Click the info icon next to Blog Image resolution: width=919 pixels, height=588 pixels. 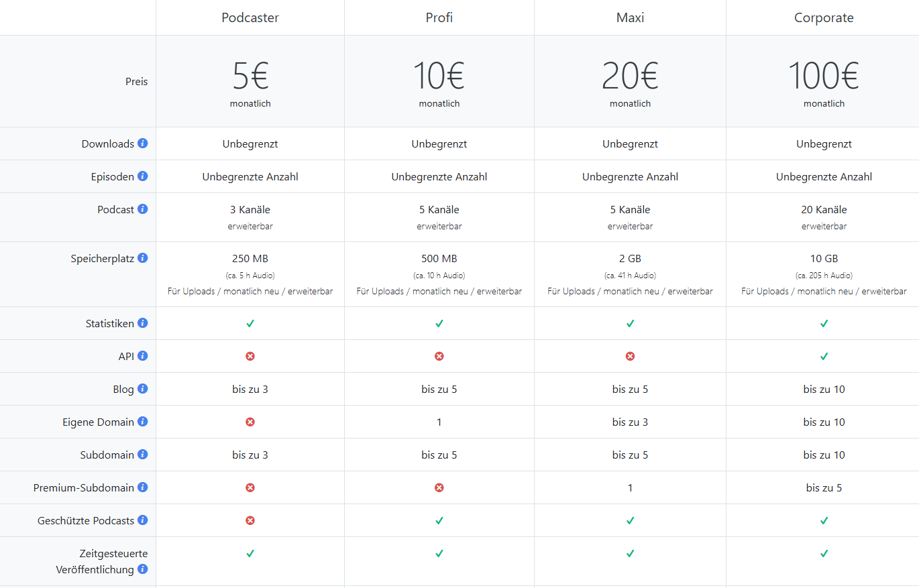(x=143, y=389)
